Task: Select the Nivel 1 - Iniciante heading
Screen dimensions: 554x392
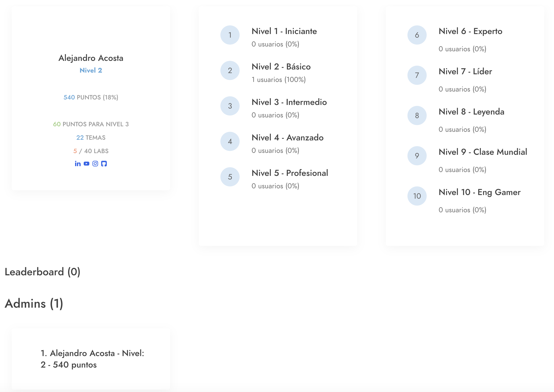Action: coord(284,31)
